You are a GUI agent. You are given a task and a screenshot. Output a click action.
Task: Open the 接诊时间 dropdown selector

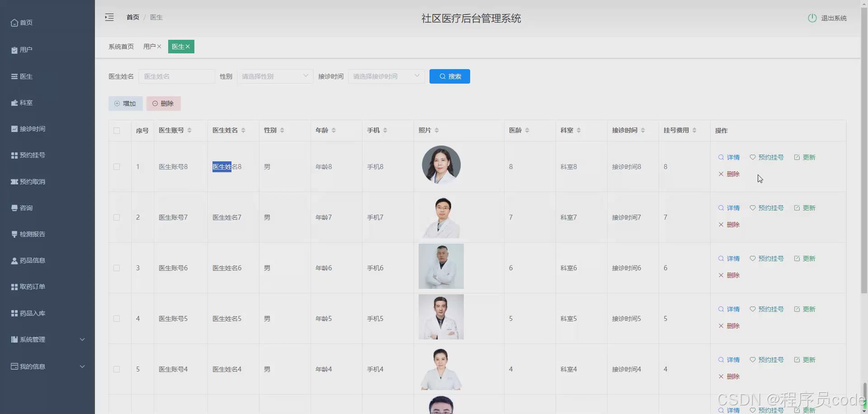click(x=386, y=76)
